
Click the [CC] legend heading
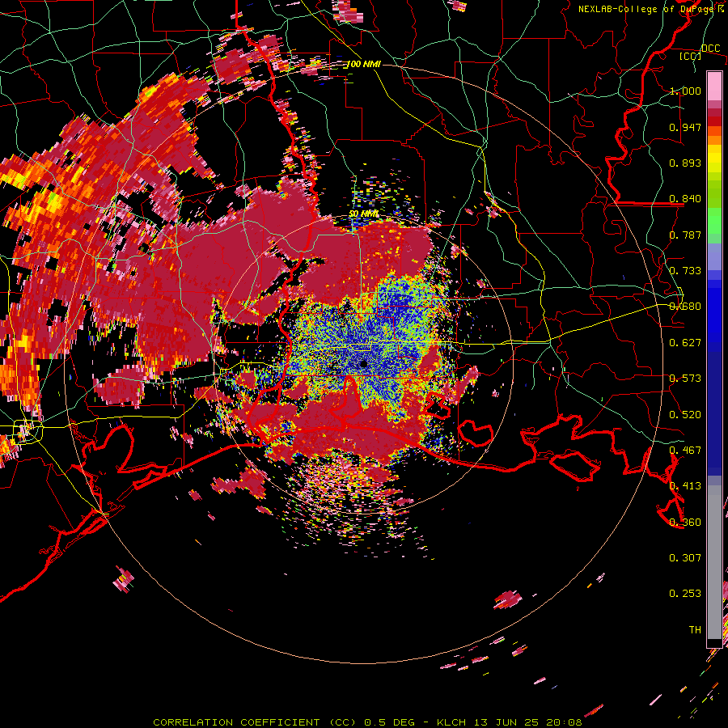[691, 56]
